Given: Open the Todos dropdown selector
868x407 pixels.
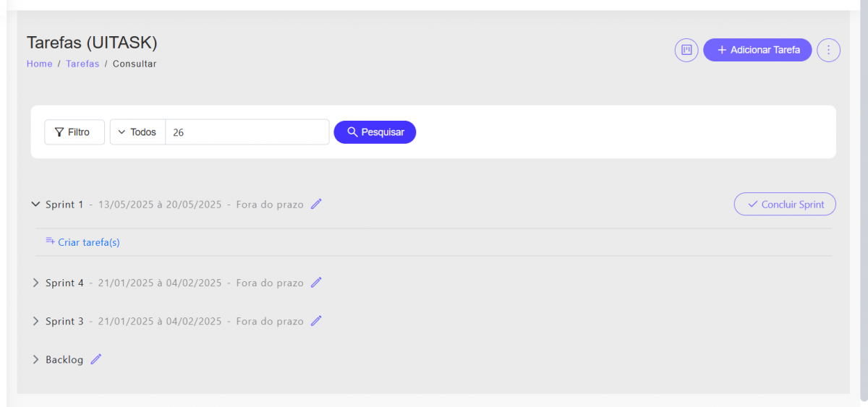Looking at the screenshot, I should 137,132.
